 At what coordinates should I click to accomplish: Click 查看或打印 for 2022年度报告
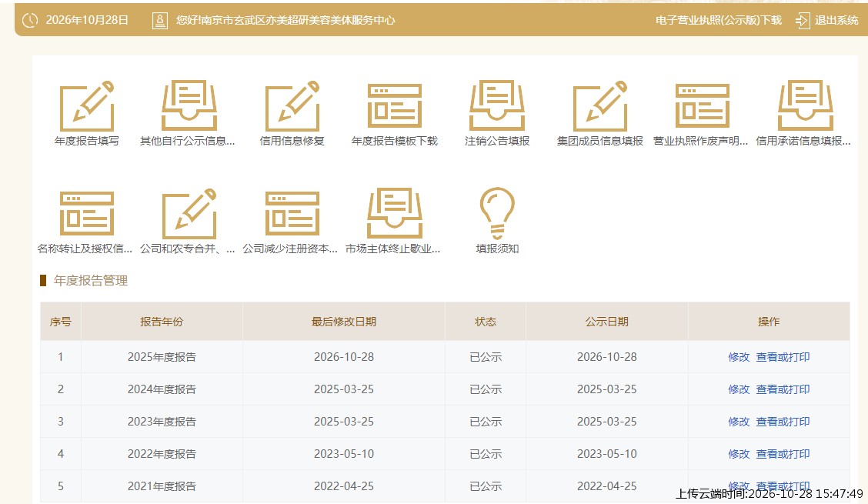tap(783, 454)
